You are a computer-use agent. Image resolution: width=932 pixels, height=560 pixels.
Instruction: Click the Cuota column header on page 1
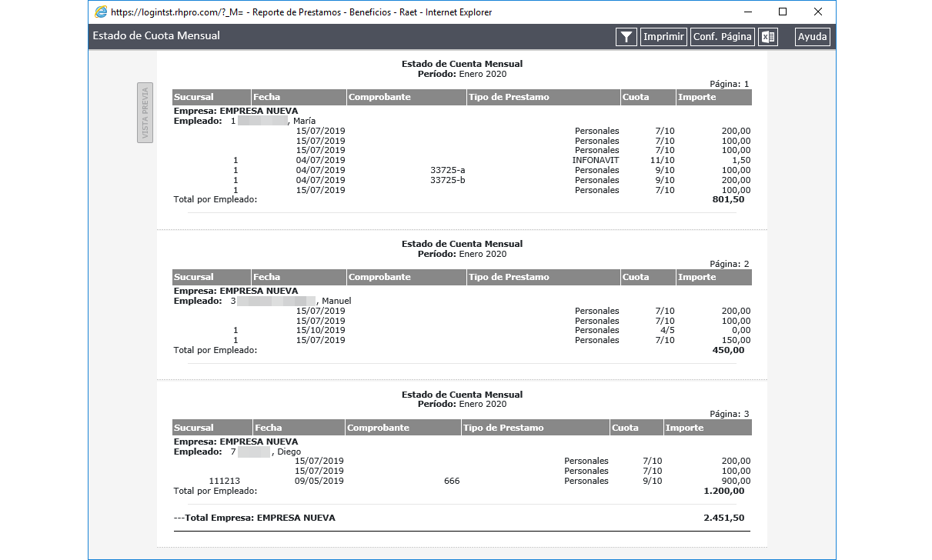[x=648, y=98]
